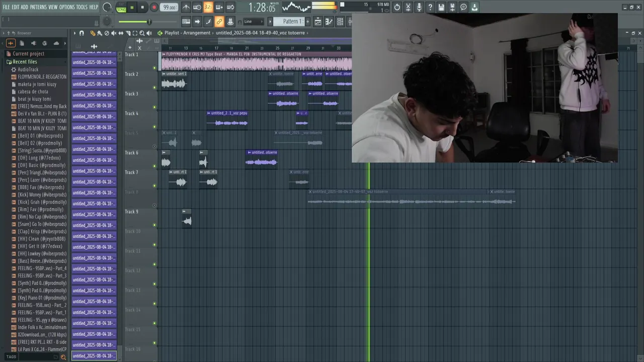Image resolution: width=644 pixels, height=362 pixels.
Task: Mute Track 1 via its green dot
Action: [x=154, y=68]
